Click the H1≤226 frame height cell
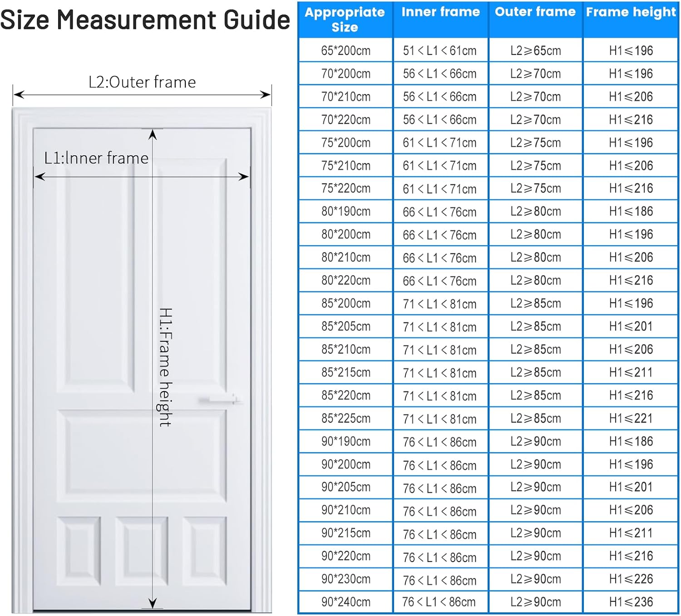 click(631, 579)
